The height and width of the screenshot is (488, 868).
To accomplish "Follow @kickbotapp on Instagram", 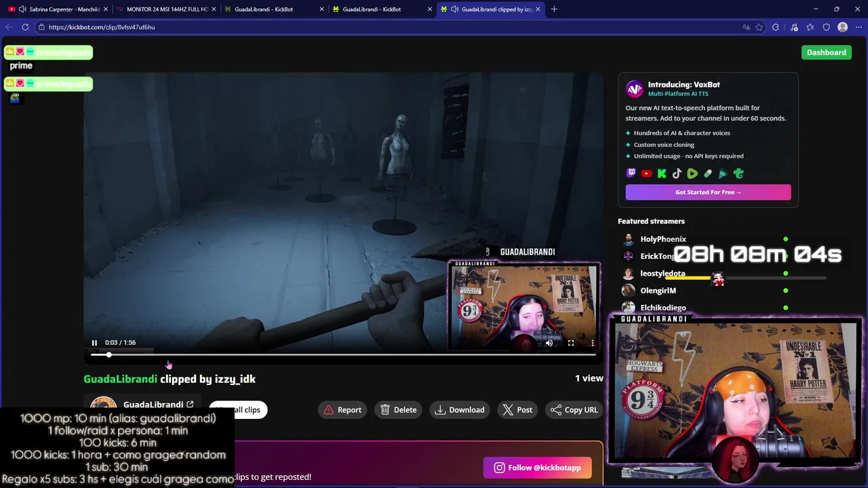I will (537, 468).
